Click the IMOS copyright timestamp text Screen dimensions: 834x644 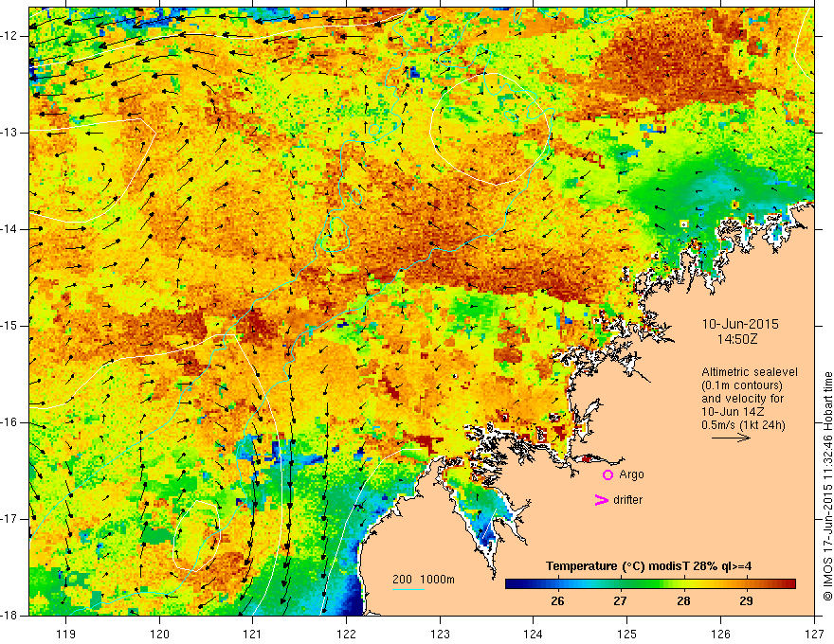click(x=827, y=486)
